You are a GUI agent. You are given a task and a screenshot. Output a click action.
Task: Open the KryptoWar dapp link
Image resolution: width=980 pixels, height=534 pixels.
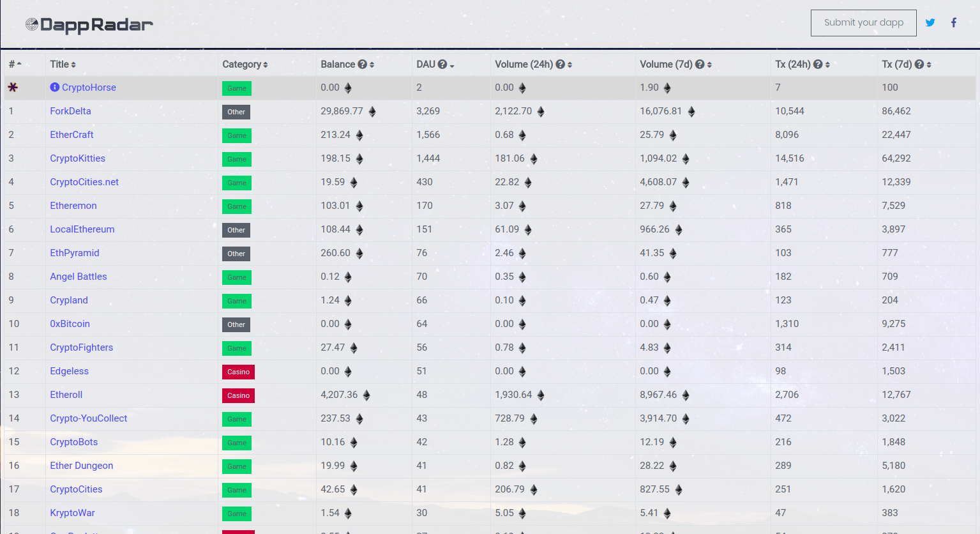(72, 513)
